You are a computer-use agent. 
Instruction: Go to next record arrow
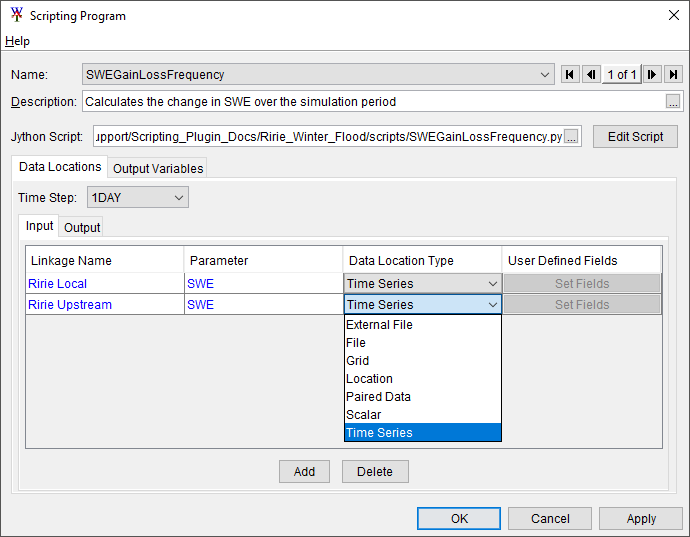click(652, 74)
